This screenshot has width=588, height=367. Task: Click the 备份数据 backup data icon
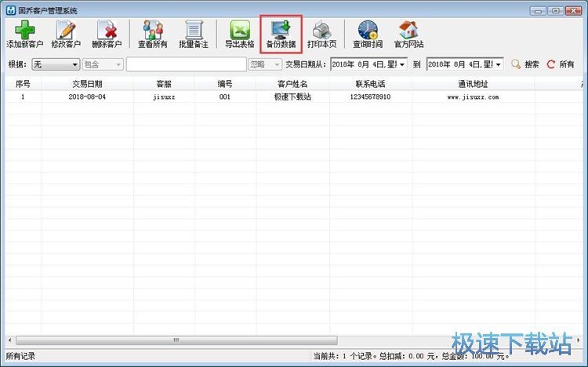[x=281, y=30]
